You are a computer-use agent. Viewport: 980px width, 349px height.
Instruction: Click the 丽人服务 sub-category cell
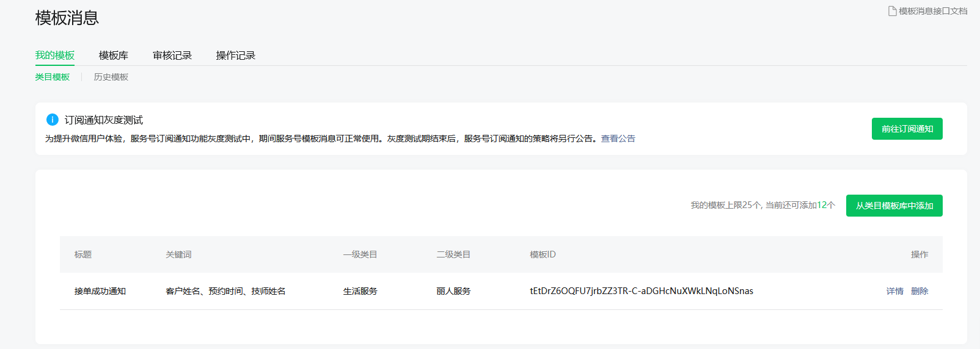point(453,291)
